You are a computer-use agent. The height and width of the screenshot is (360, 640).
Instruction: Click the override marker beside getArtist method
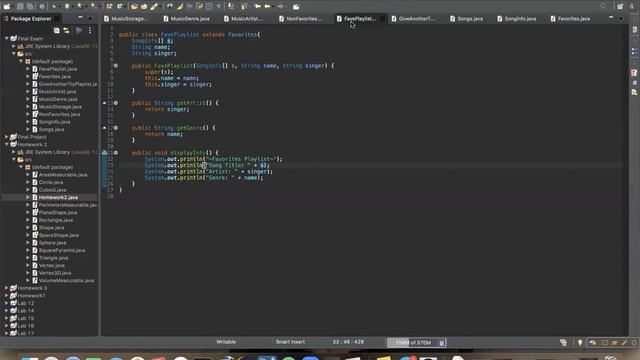click(x=104, y=103)
